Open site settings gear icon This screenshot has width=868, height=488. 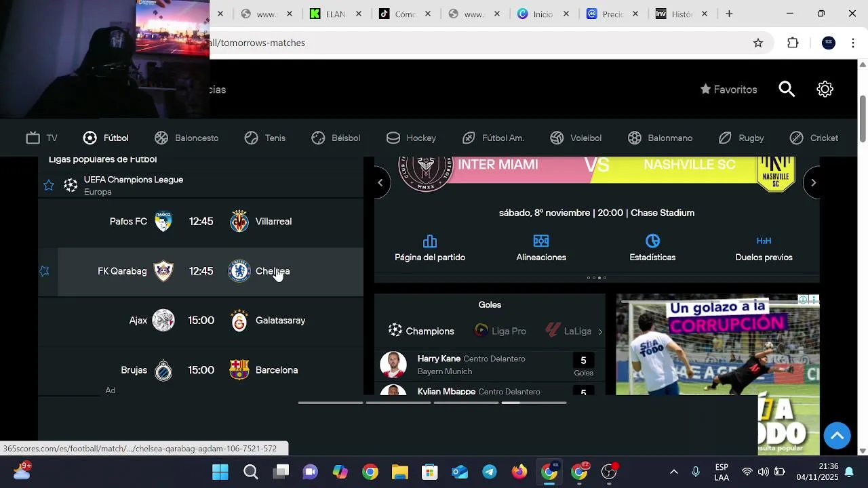pyautogui.click(x=825, y=89)
